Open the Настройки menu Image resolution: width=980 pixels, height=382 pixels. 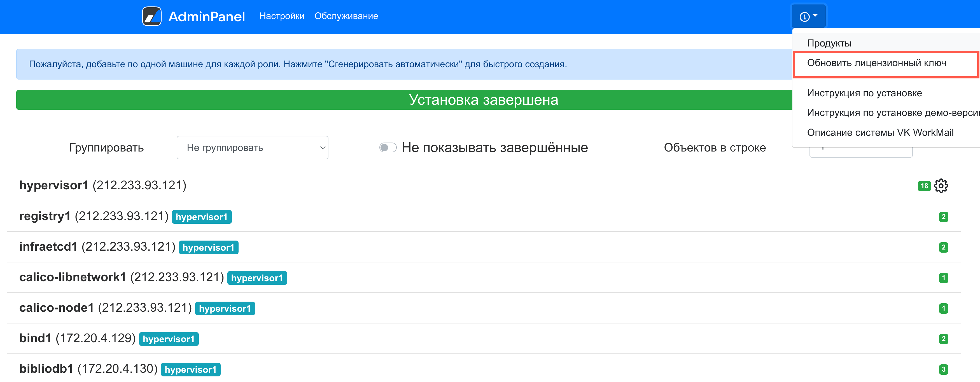tap(281, 16)
